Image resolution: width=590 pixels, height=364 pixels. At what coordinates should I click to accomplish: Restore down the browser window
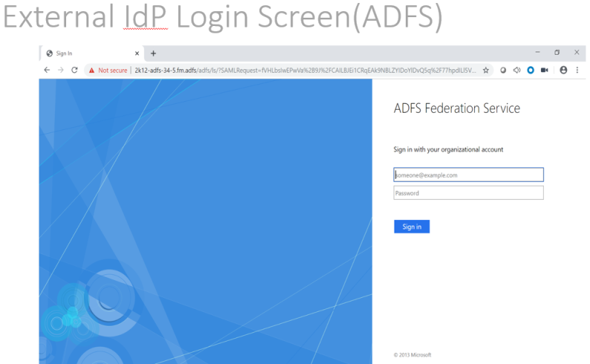tap(557, 53)
